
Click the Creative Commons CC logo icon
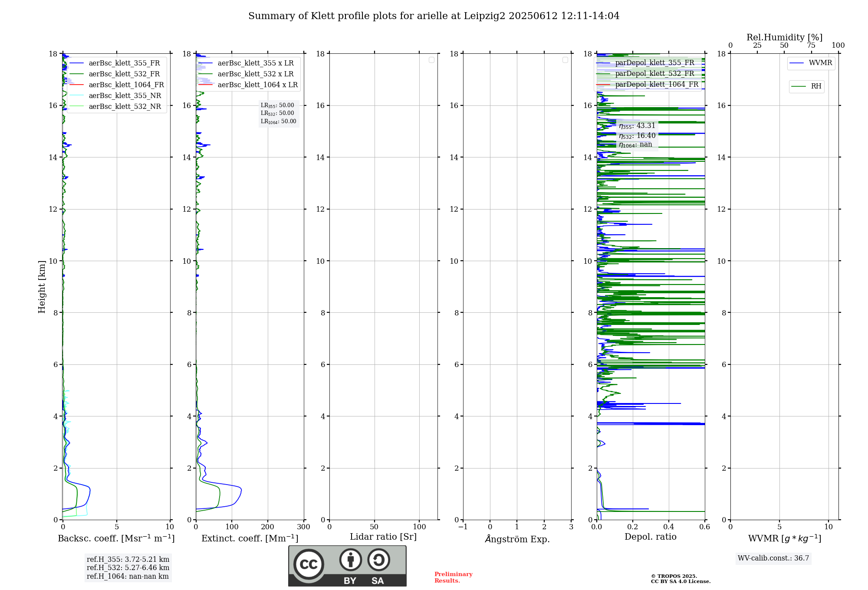coord(309,564)
